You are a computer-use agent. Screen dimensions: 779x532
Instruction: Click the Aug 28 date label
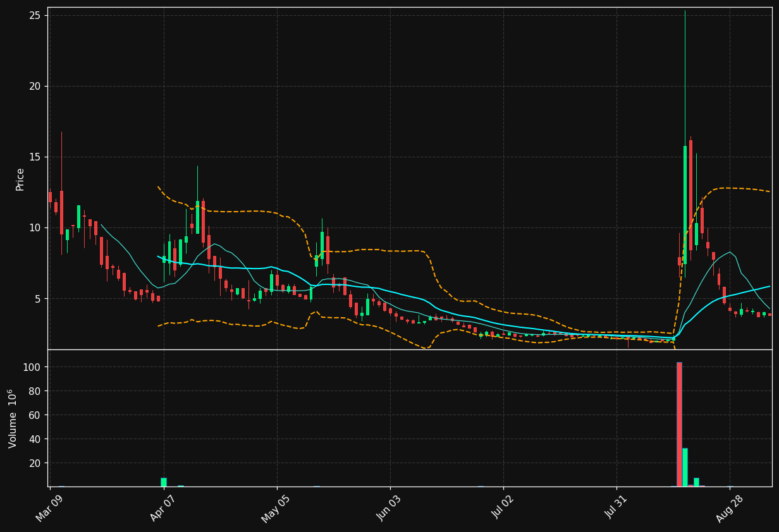(x=729, y=508)
